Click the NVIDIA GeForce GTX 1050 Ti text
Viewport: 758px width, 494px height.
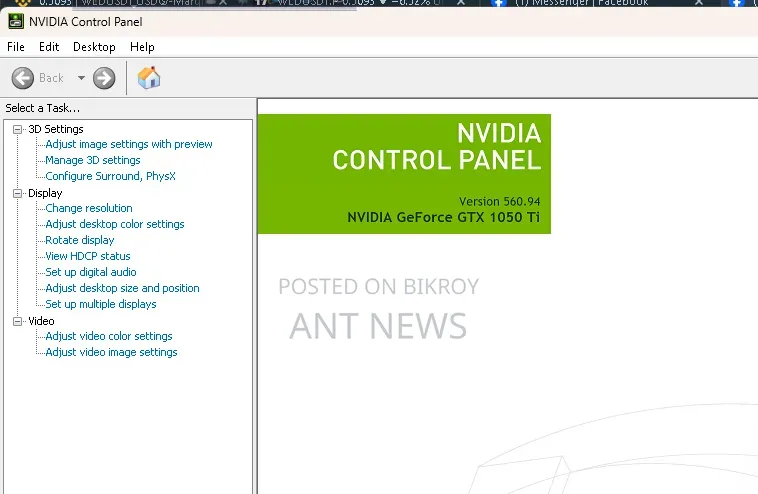point(443,217)
